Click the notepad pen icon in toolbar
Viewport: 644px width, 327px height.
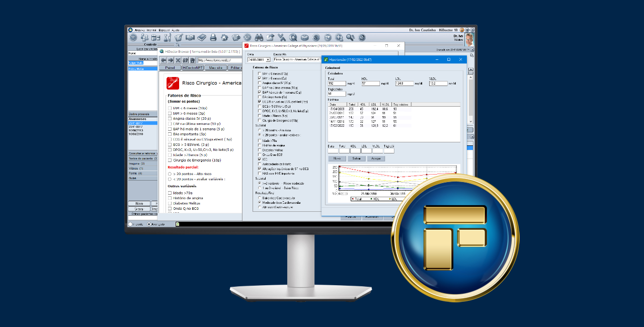[x=179, y=37]
